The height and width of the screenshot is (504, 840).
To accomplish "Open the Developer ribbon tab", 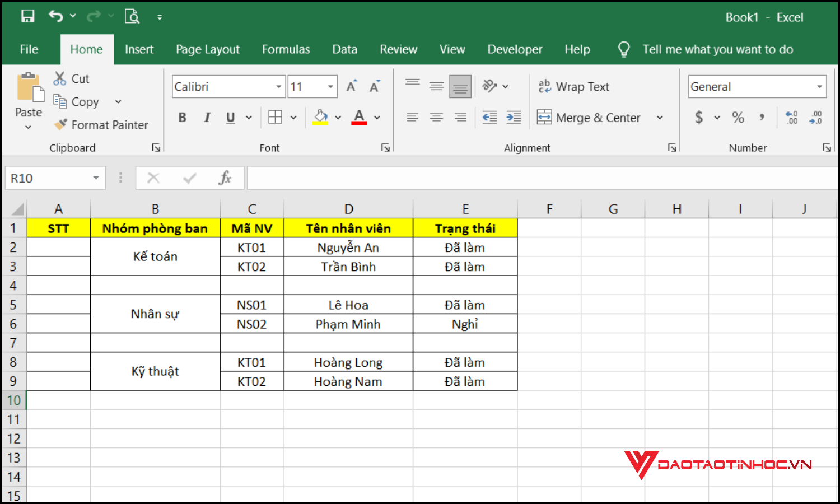I will tap(514, 49).
